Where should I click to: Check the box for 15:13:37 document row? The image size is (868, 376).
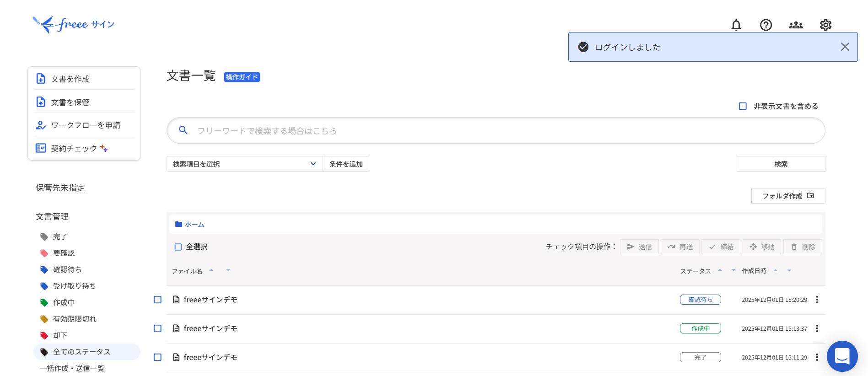click(x=157, y=328)
